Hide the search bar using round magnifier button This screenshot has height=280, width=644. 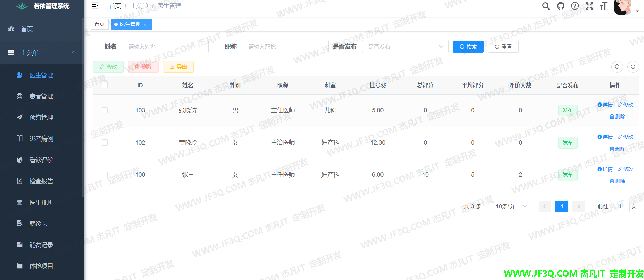[617, 67]
